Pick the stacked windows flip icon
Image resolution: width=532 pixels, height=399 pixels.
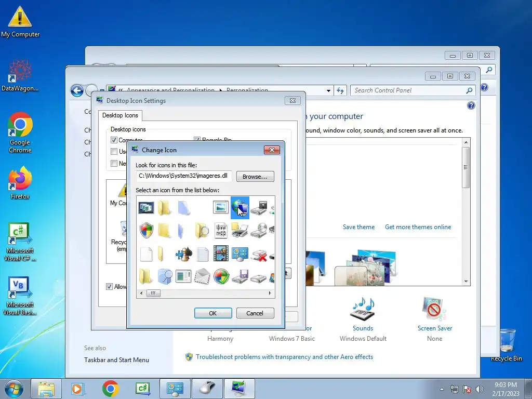point(146,207)
